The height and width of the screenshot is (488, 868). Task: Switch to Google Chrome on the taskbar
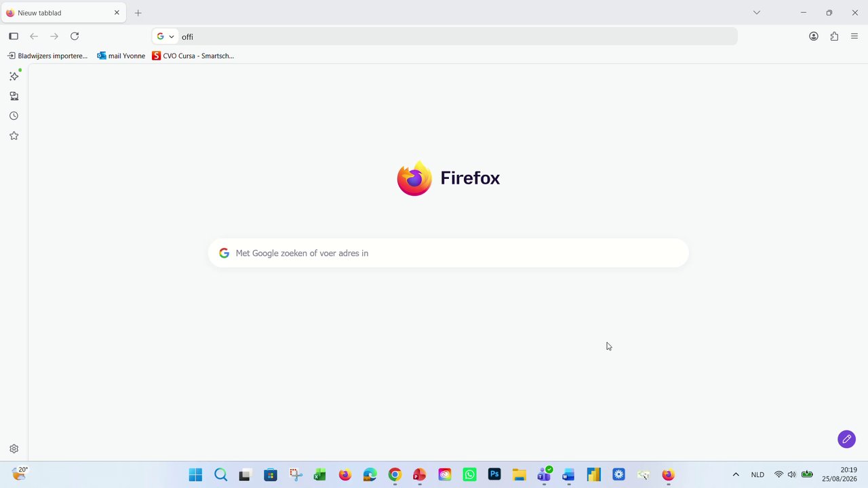click(395, 474)
